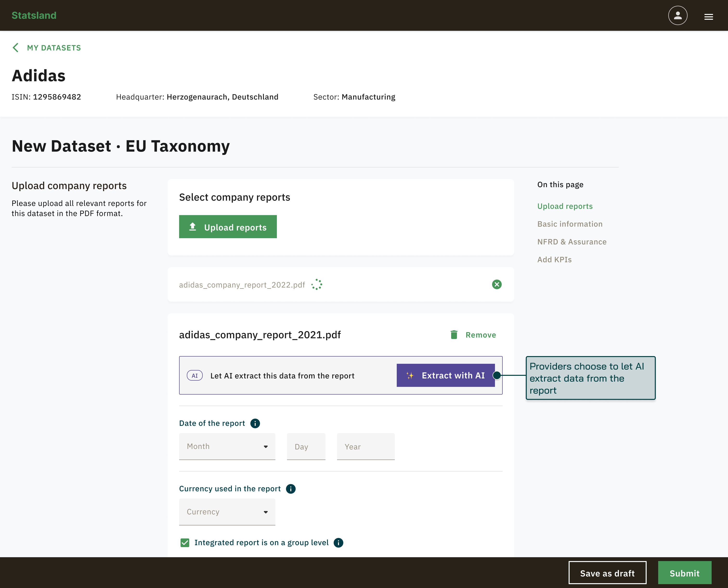The width and height of the screenshot is (728, 588).
Task: Click the Select company reports heading
Action: coord(234,197)
